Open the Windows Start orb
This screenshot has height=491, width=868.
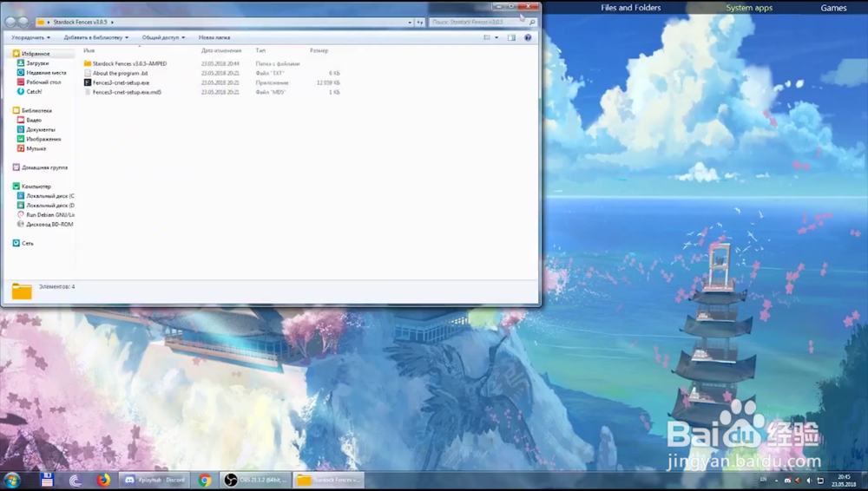coord(11,480)
